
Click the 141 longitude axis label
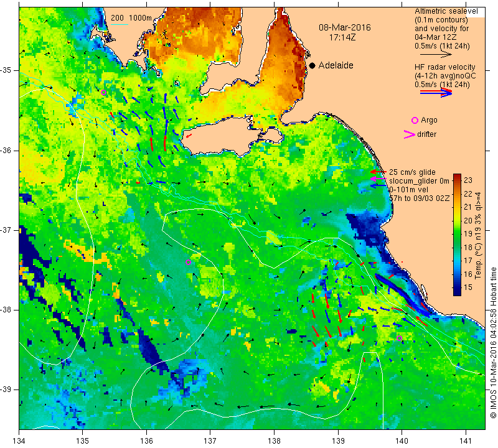466,441
